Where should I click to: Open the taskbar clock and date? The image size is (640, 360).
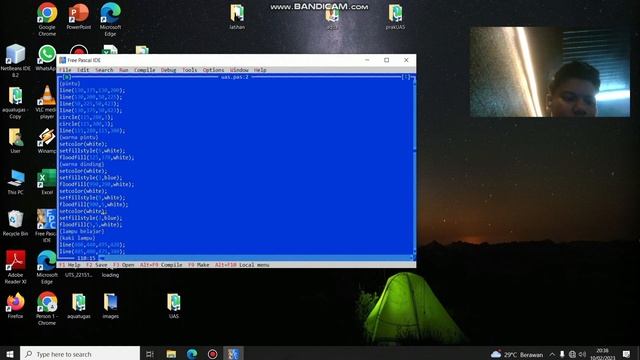(602, 354)
